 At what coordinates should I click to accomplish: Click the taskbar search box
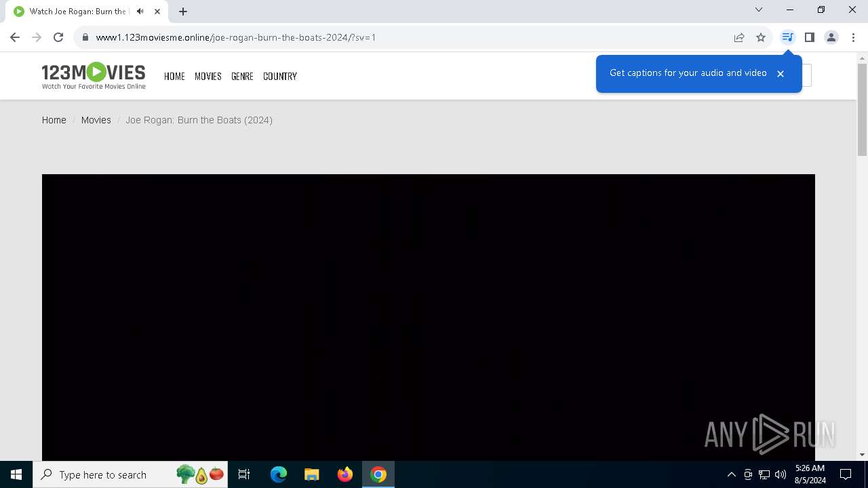tap(131, 474)
